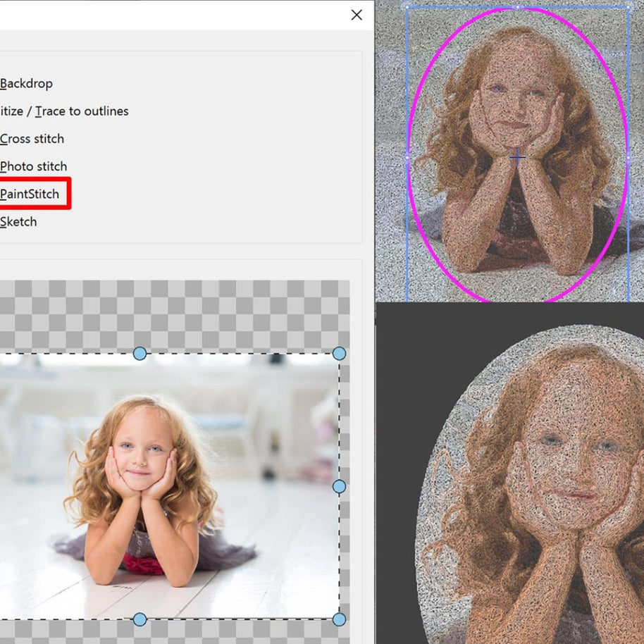Click the left-middle handle of the blue selection box
The width and height of the screenshot is (644, 644).
(x=407, y=157)
